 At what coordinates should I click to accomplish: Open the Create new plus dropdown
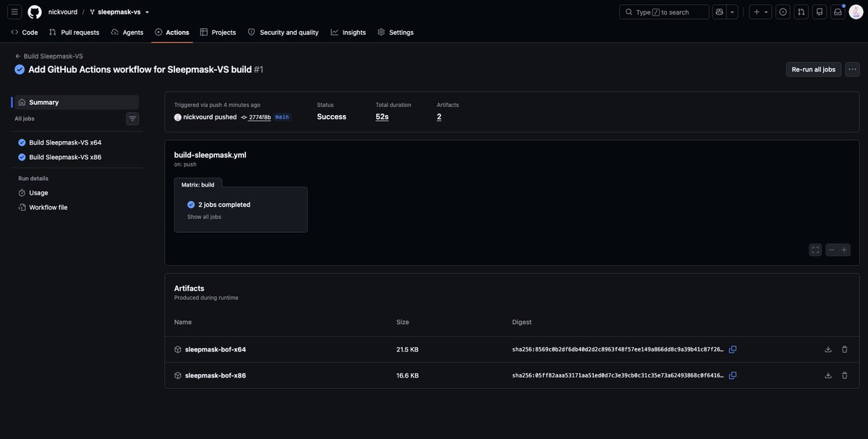(x=760, y=12)
